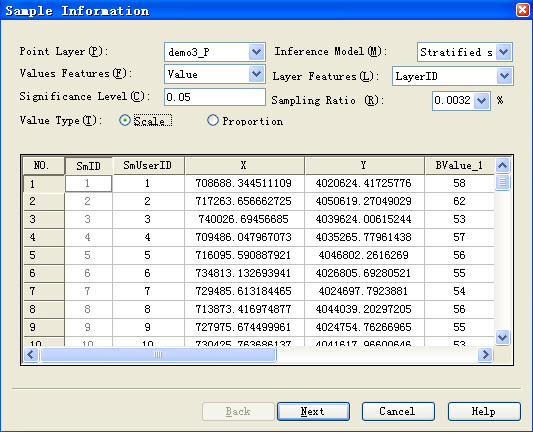Select row number 4 header

point(44,238)
